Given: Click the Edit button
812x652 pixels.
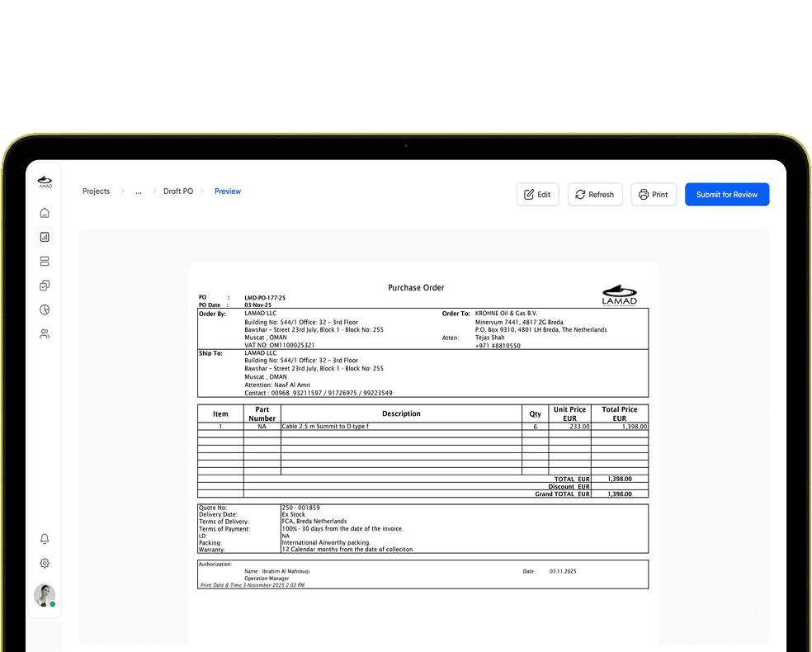Looking at the screenshot, I should 537,195.
